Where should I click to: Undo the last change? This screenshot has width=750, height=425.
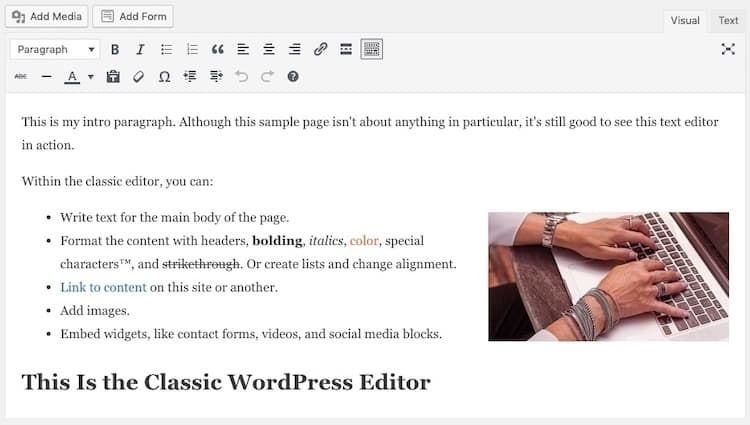coord(242,76)
